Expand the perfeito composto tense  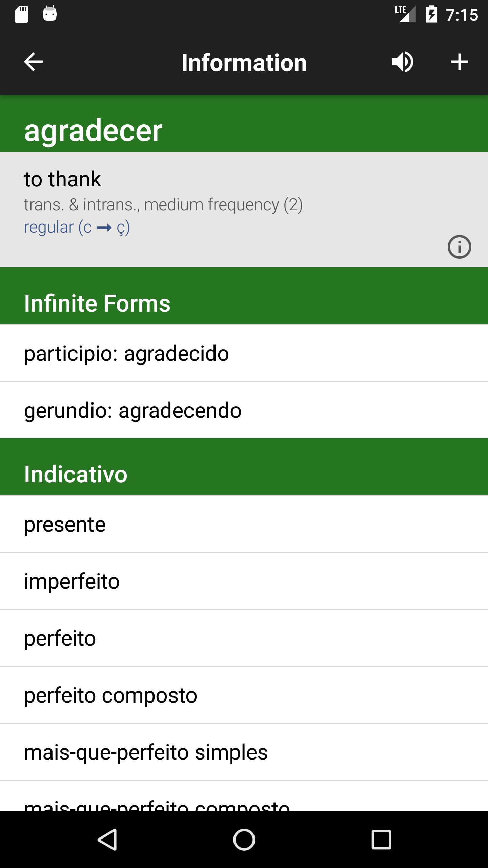pyautogui.click(x=244, y=695)
